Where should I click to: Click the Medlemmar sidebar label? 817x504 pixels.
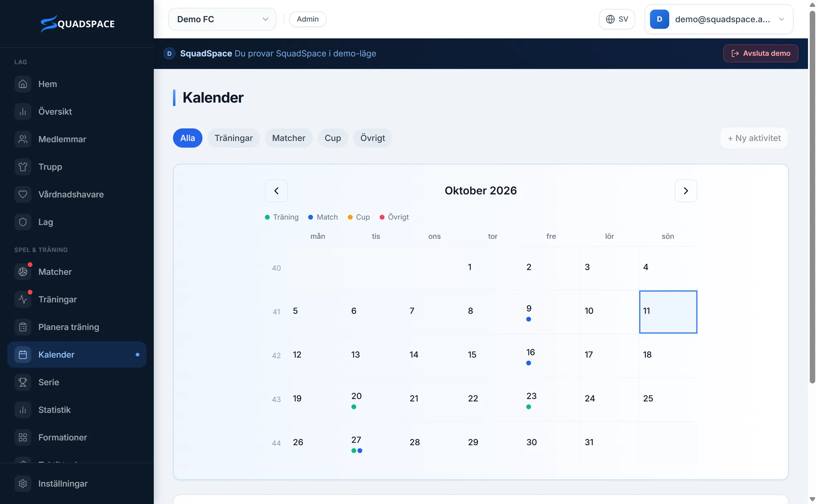pos(62,139)
